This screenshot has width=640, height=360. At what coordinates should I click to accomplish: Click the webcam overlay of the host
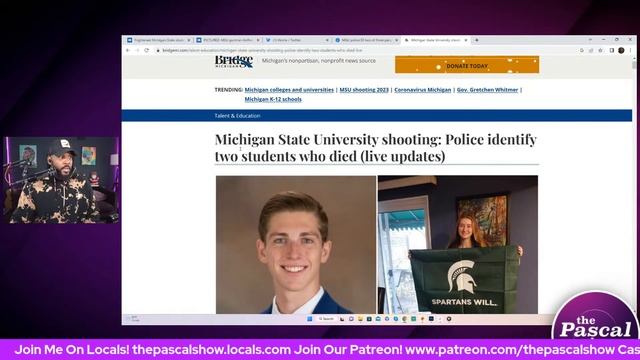point(61,180)
